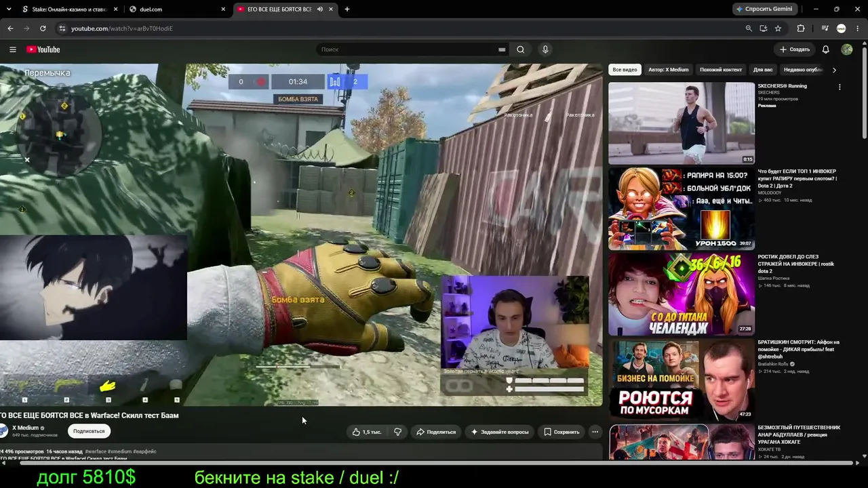Screen dimensions: 868x488
Task: Select the 'Похожий контент' filter chip
Action: tap(721, 70)
